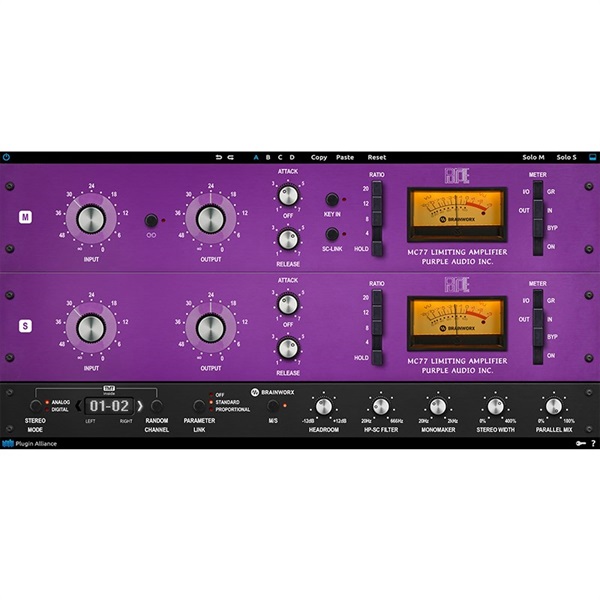The height and width of the screenshot is (600, 600).
Task: Select settings slot A
Action: point(256,157)
